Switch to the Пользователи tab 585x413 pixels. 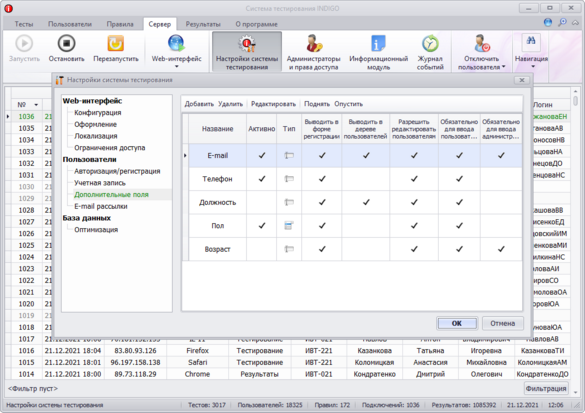click(x=70, y=24)
